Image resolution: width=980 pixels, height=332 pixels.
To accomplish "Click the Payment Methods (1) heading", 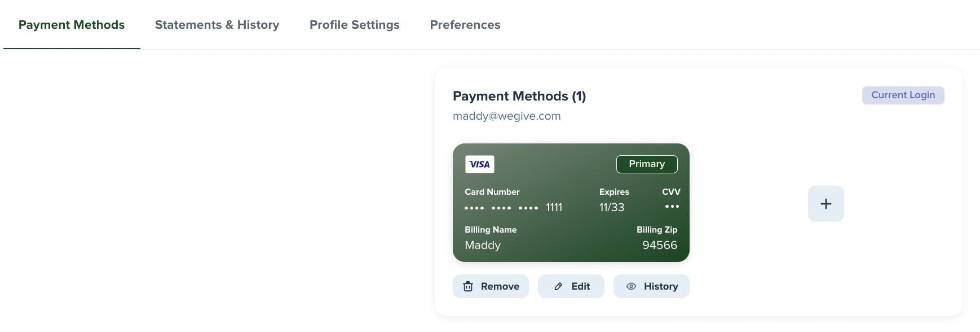I will (x=519, y=97).
